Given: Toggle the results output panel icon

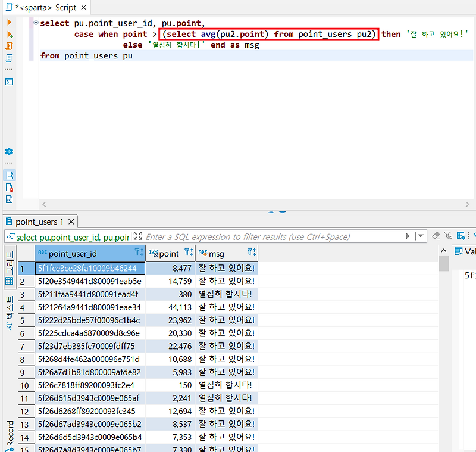Looking at the screenshot, I should (x=10, y=175).
